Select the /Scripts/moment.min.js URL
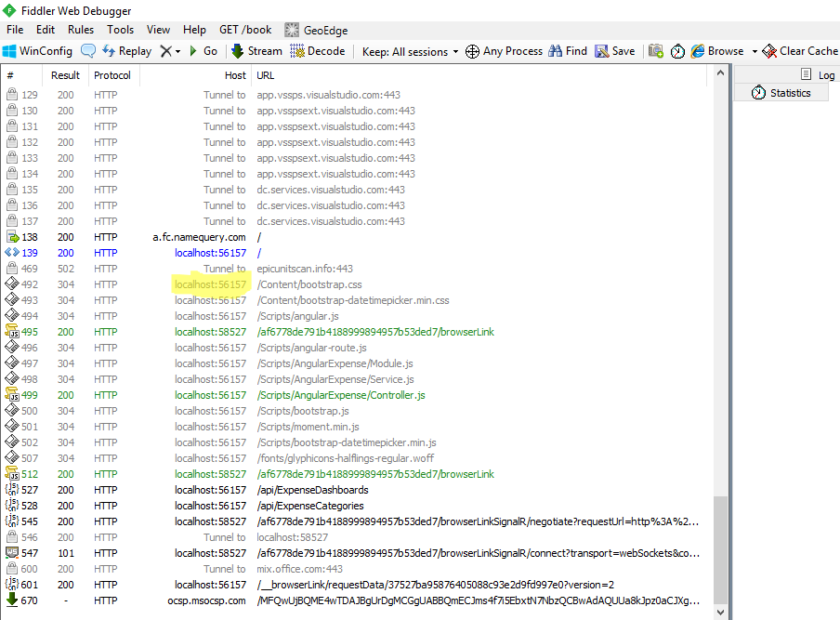Screen dimensions: 840x620 [308, 427]
